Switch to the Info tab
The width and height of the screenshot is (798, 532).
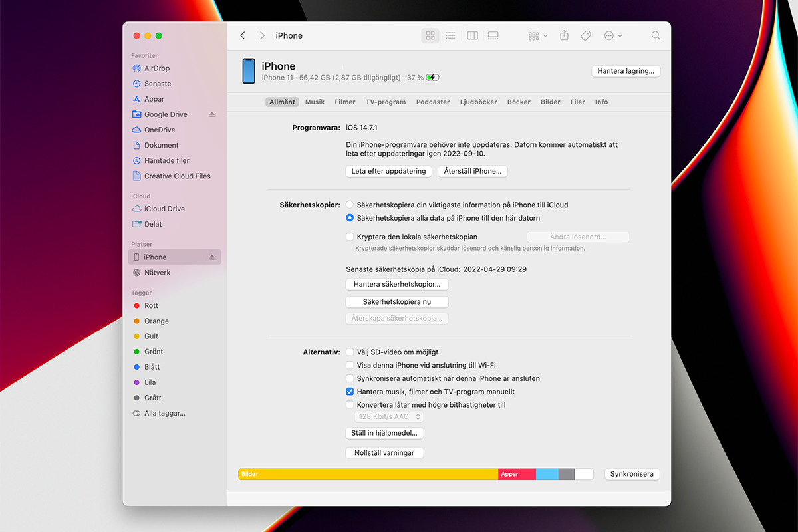pos(602,102)
